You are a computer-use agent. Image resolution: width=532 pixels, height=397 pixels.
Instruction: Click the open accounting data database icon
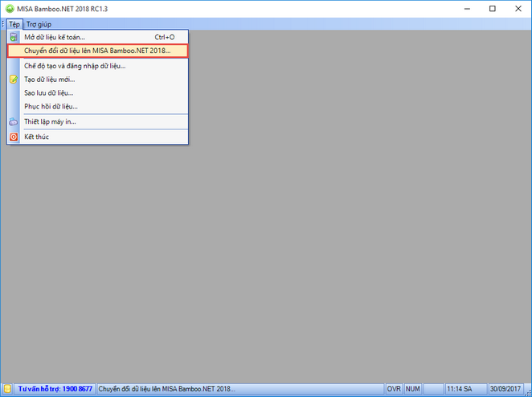(x=14, y=37)
